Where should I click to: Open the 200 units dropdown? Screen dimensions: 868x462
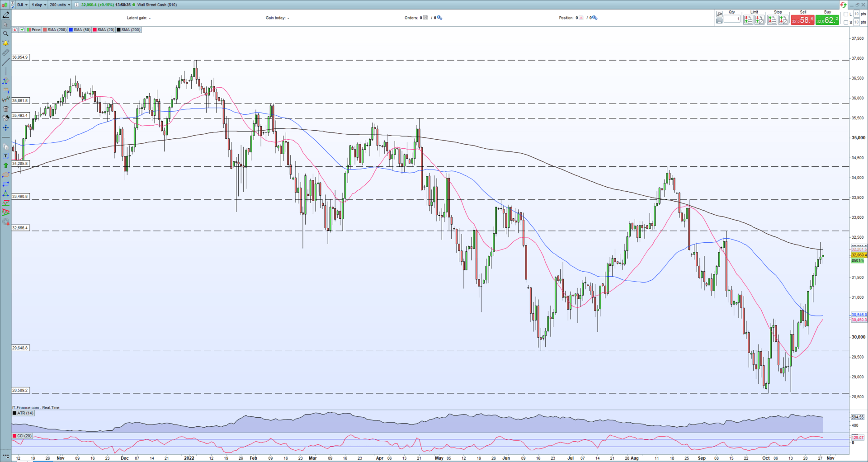60,5
